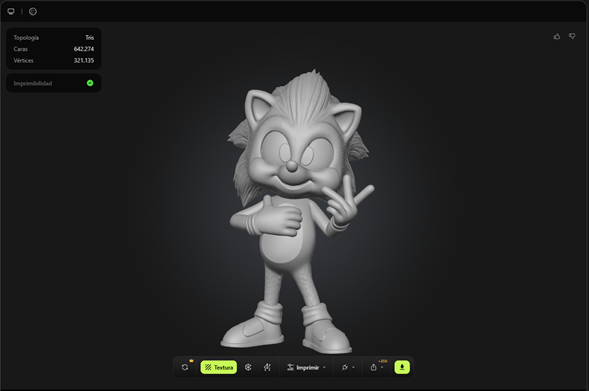
Task: Give the model a thumbs down
Action: [572, 36]
